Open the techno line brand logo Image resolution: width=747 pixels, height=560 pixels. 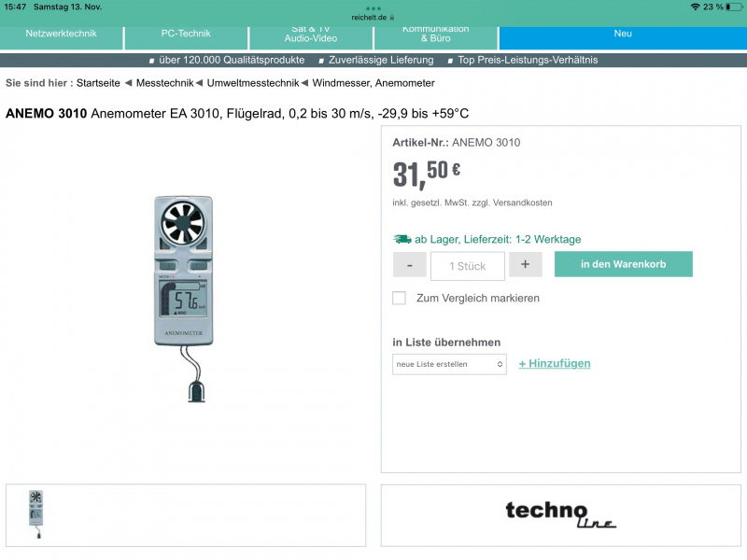(561, 515)
